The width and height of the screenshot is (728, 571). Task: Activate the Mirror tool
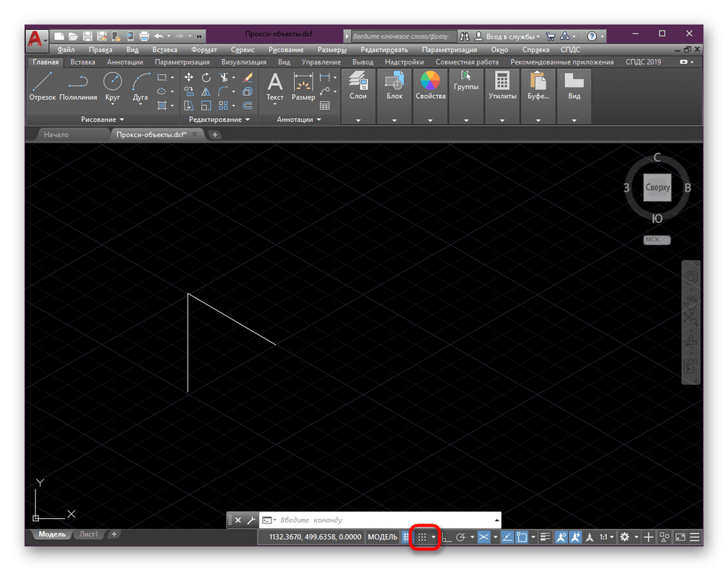pos(206,91)
